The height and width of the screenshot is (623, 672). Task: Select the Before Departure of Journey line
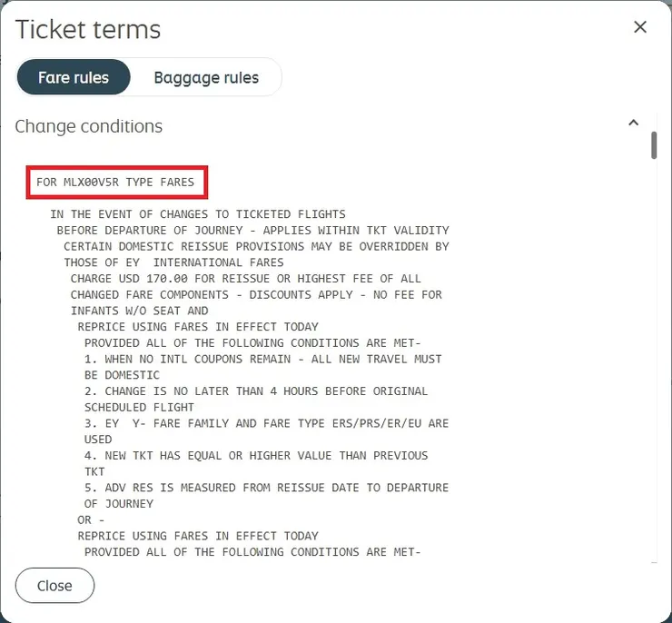[x=252, y=231]
